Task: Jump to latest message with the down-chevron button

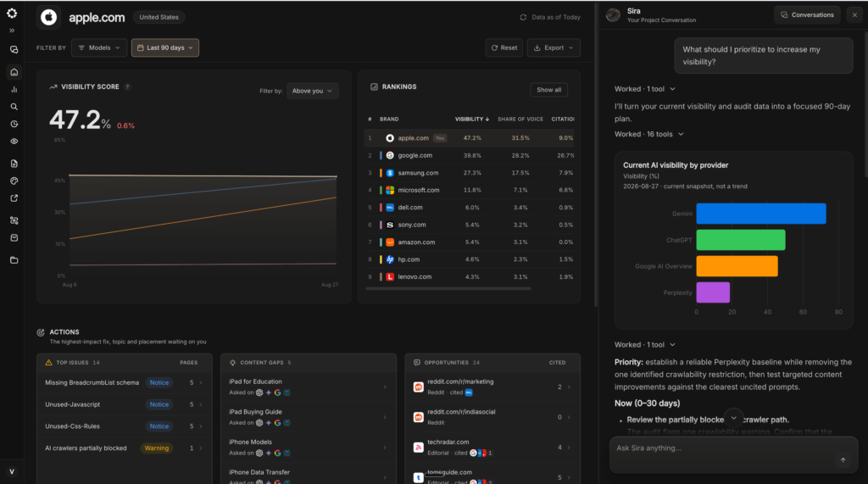Action: [x=733, y=419]
